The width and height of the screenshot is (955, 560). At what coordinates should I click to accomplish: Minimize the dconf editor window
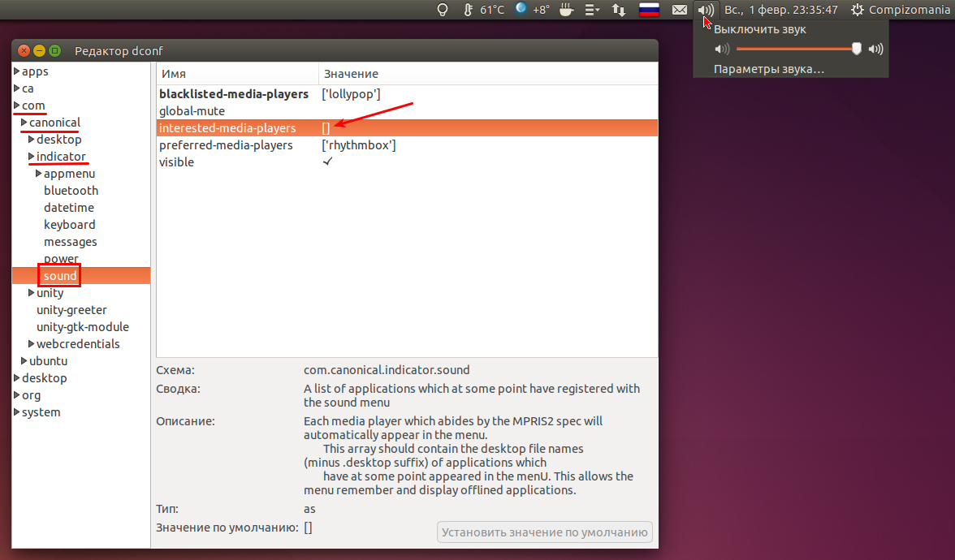[39, 50]
